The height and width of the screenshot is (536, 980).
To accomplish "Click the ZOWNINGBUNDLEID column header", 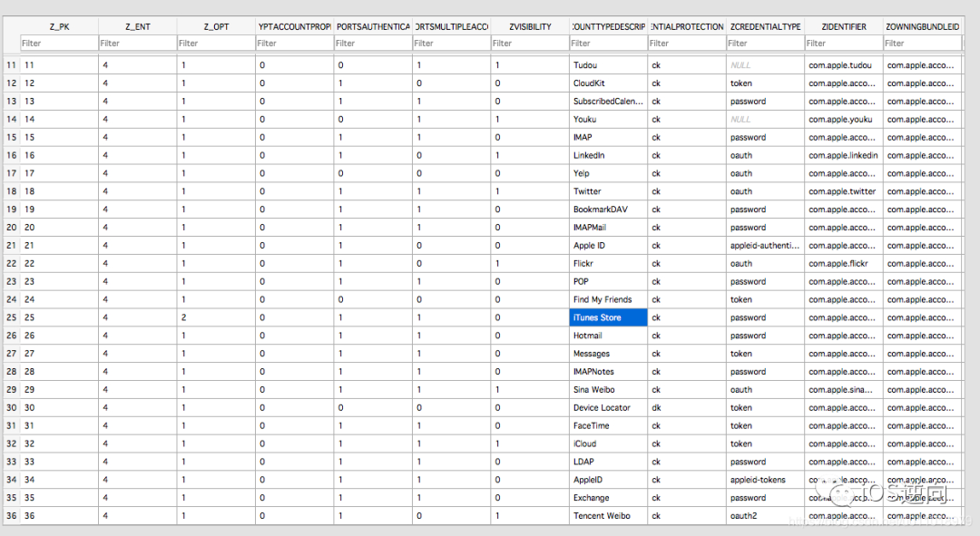I will point(922,27).
